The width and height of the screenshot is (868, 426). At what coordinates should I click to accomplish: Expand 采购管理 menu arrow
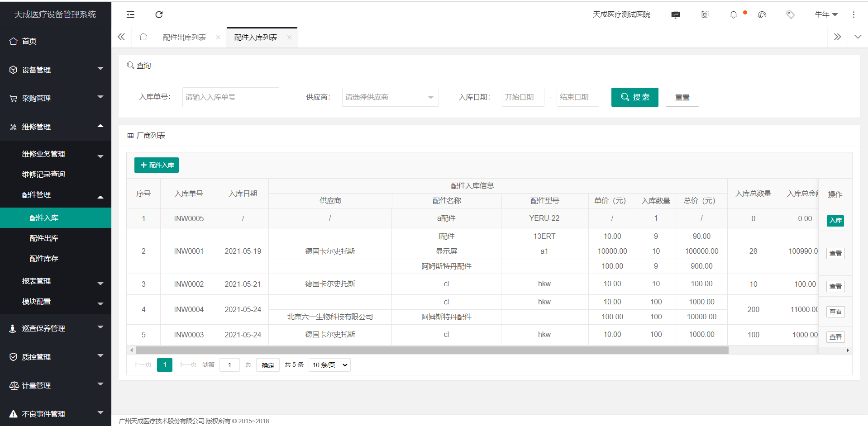100,97
